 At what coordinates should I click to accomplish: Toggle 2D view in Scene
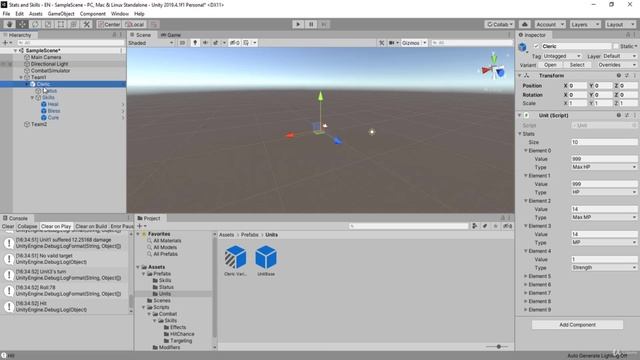[182, 43]
